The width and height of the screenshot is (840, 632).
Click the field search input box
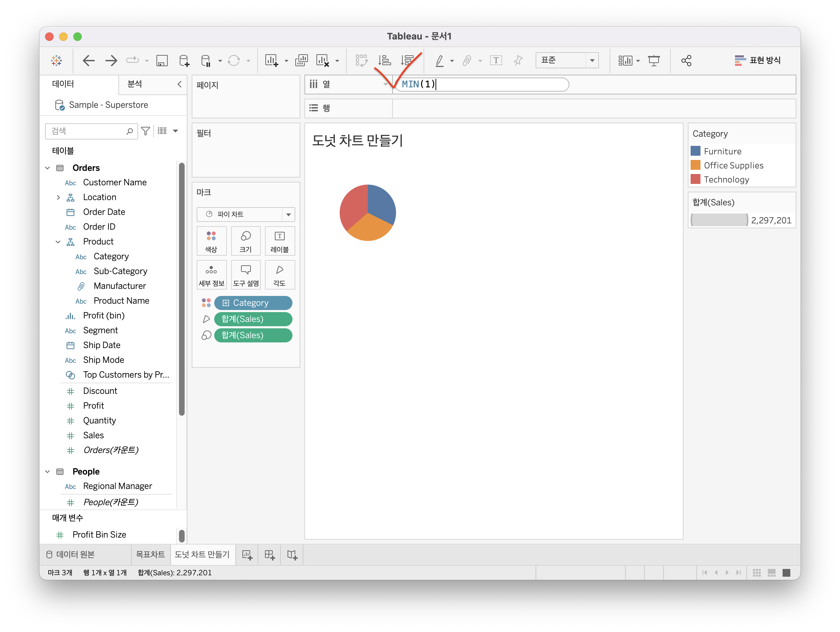(x=87, y=131)
